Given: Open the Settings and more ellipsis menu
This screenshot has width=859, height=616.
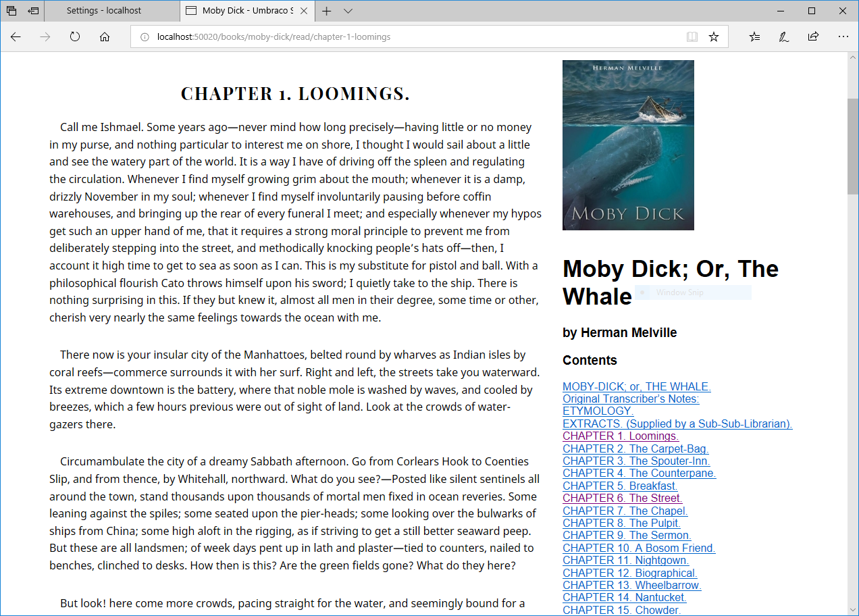Looking at the screenshot, I should [843, 37].
